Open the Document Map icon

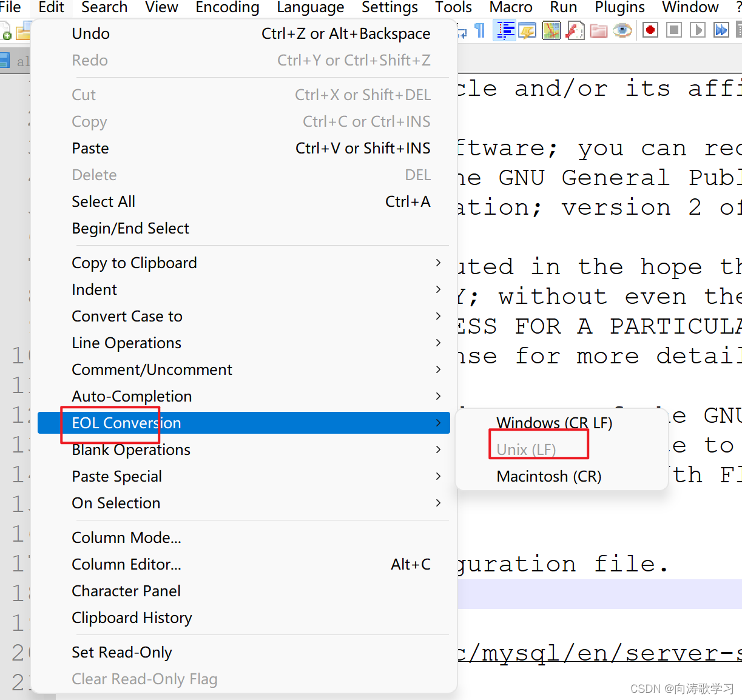click(551, 30)
